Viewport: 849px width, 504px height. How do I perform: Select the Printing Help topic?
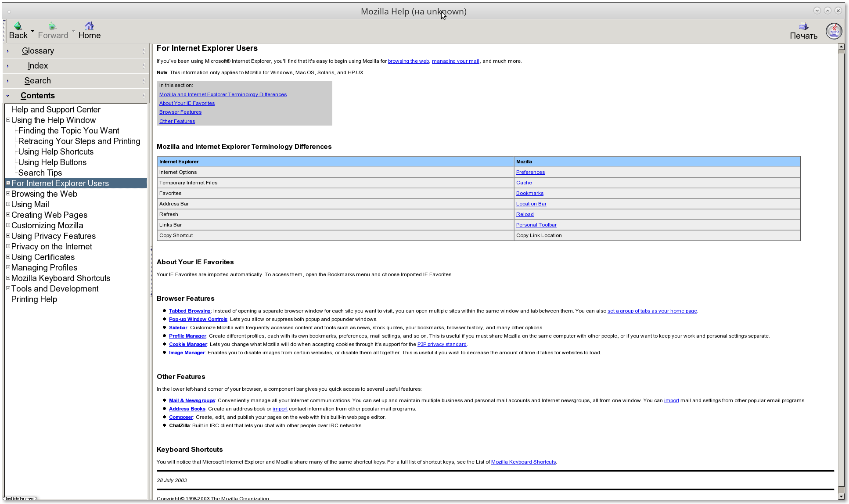click(x=34, y=299)
